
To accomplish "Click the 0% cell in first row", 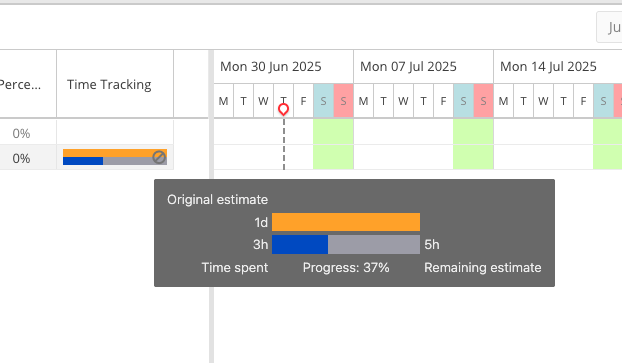I will pos(21,133).
